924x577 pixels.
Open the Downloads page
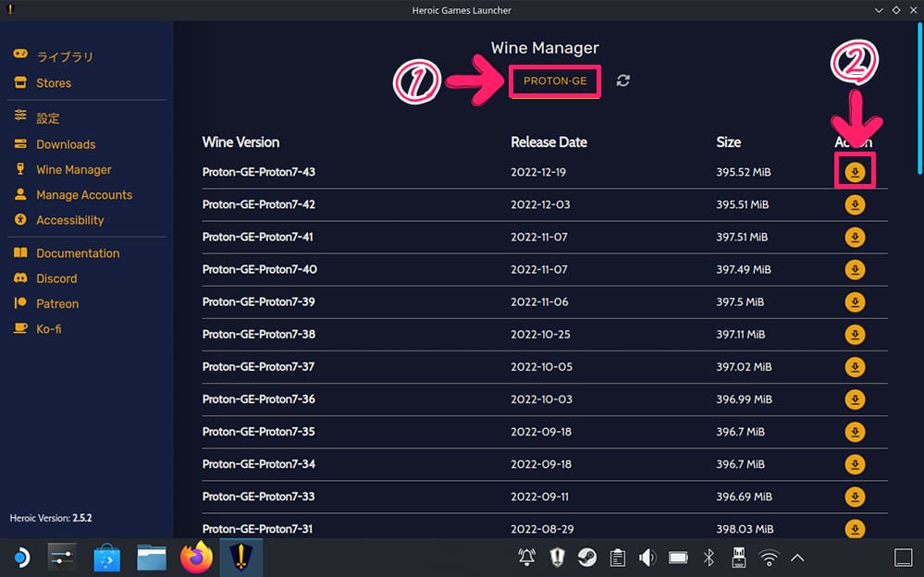[55, 144]
